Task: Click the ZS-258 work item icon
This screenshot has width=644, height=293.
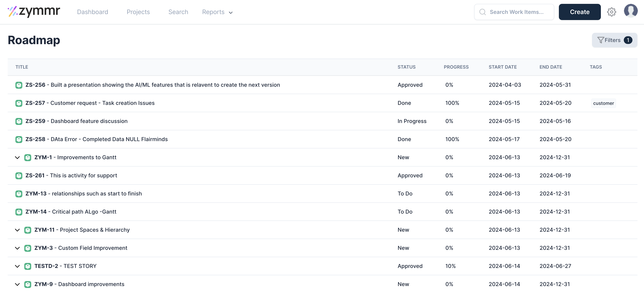Action: 19,139
